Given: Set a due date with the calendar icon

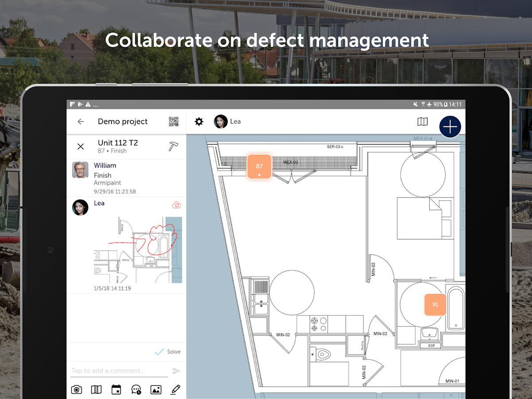Looking at the screenshot, I should 116,390.
